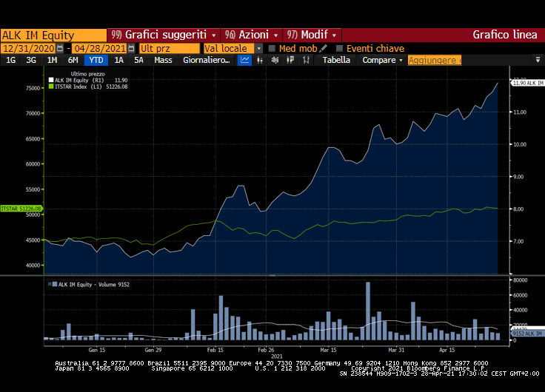Select the 6M time range tab
The width and height of the screenshot is (545, 392).
click(x=73, y=60)
